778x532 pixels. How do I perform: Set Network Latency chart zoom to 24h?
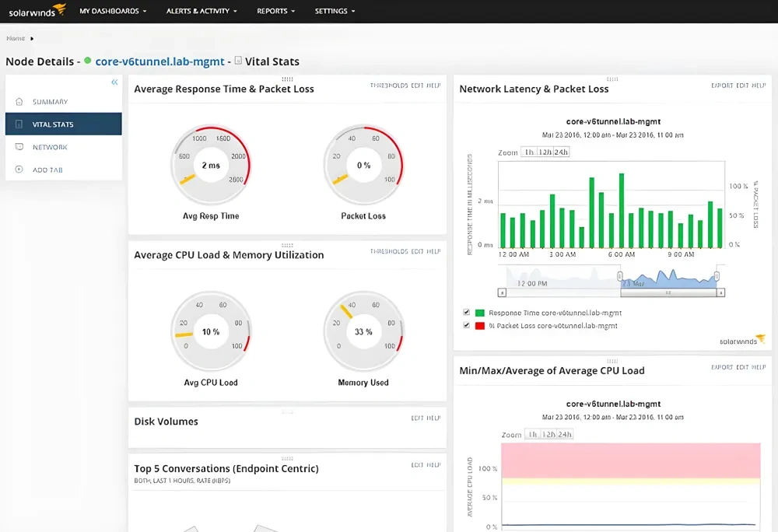pos(561,152)
